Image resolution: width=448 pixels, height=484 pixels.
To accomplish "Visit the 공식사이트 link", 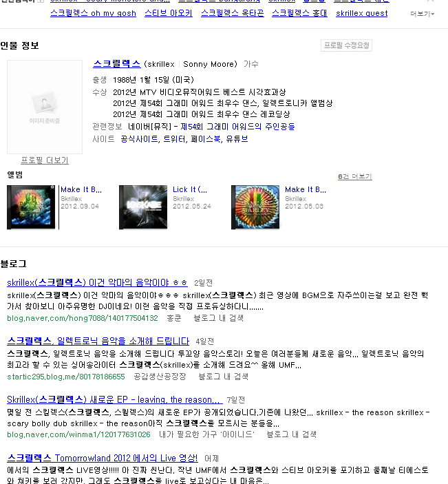I will coord(140,139).
